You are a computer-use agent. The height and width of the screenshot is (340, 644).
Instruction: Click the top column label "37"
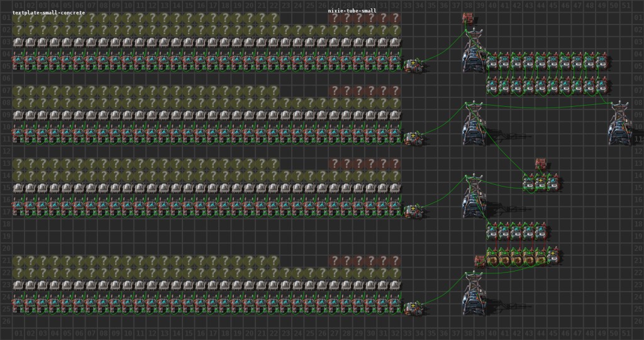click(x=456, y=6)
